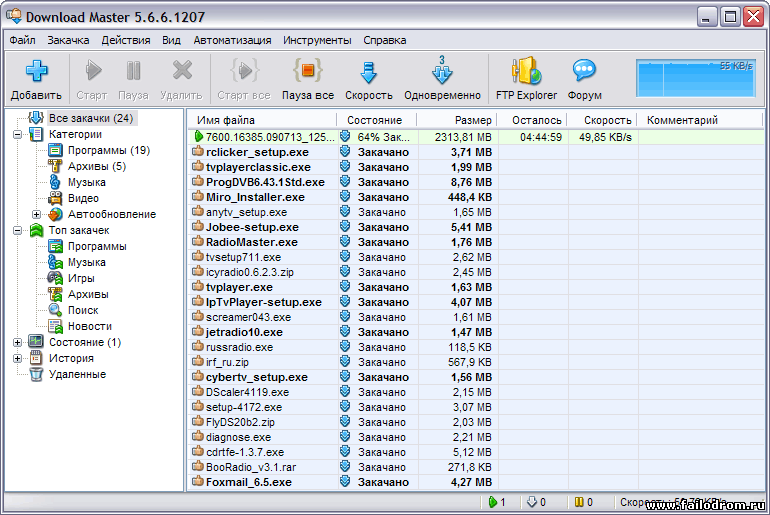Open the Одновременно simultaneous downloads icon
This screenshot has width=770, height=515.
pyautogui.click(x=442, y=70)
